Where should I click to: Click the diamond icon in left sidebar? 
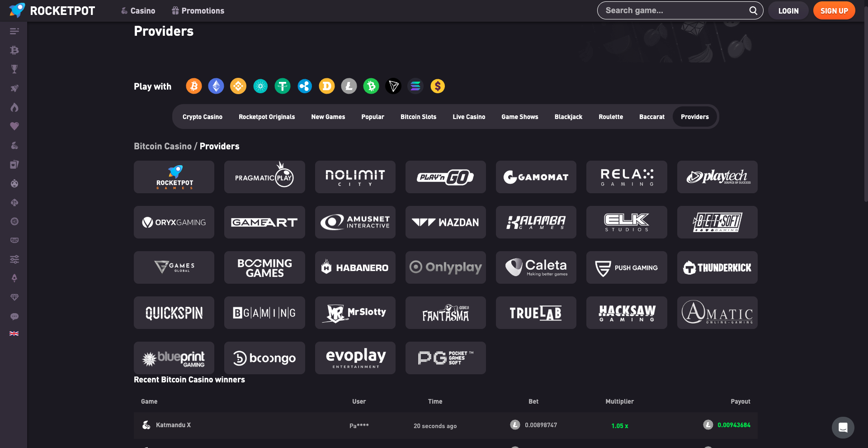(14, 297)
